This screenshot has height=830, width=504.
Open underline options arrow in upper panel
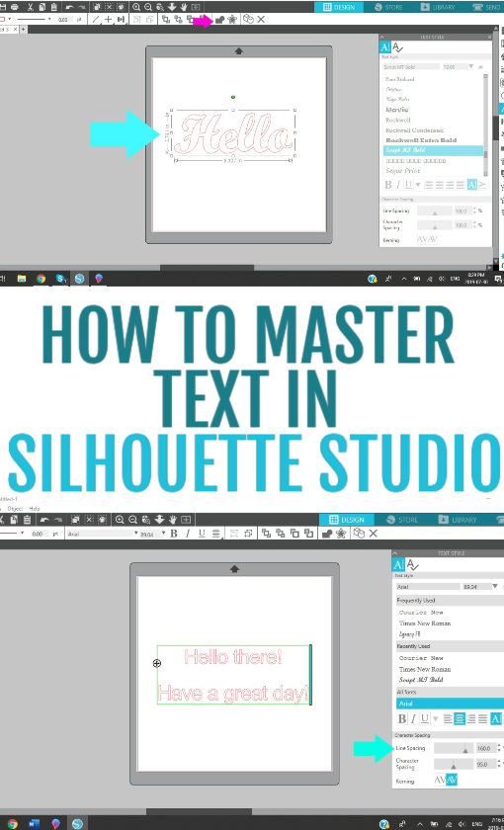[418, 185]
